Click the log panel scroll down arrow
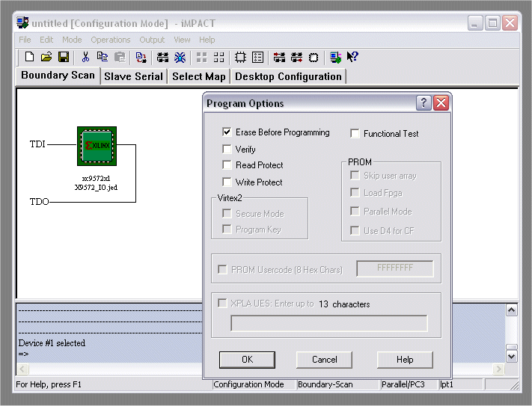 (512, 356)
